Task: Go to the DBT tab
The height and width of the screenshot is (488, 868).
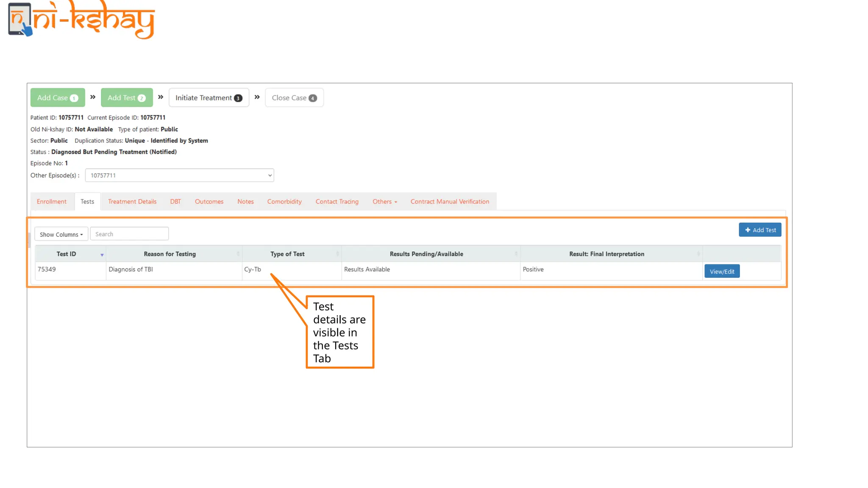Action: pyautogui.click(x=175, y=202)
